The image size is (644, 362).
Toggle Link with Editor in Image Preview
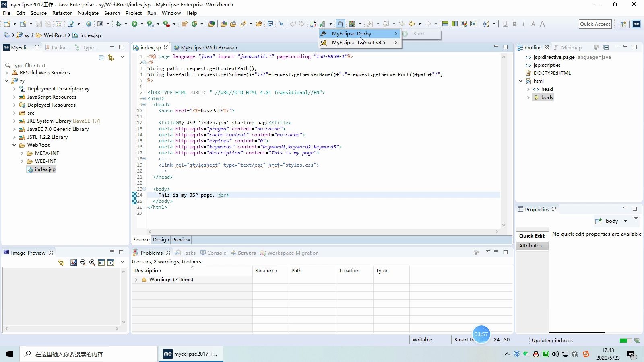click(x=61, y=263)
